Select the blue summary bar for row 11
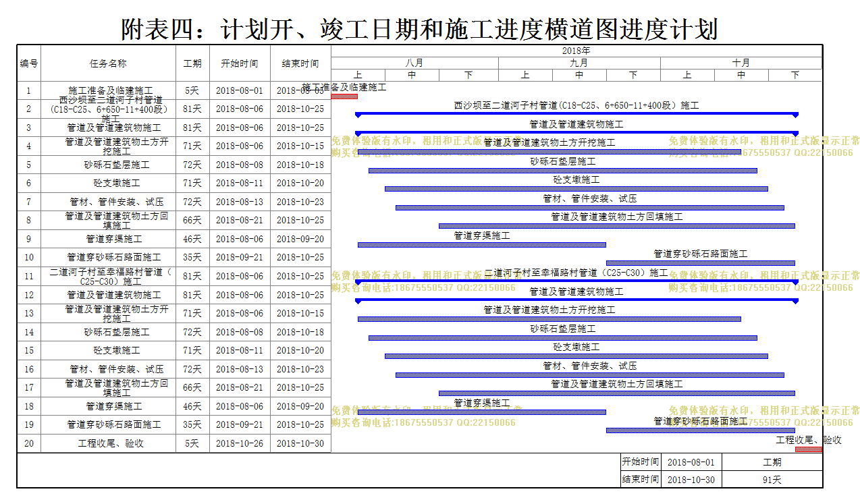Viewport: 860px width, 504px height. (x=576, y=281)
